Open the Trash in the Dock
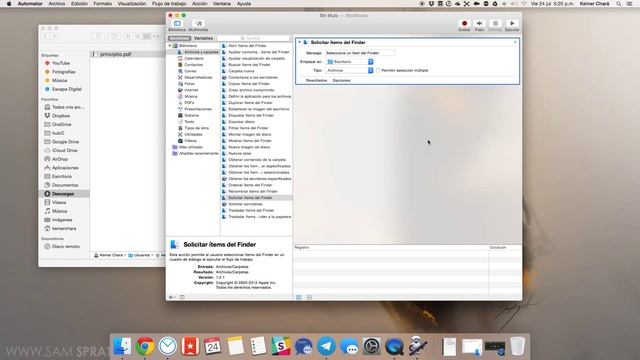640x360 pixels. 518,347
